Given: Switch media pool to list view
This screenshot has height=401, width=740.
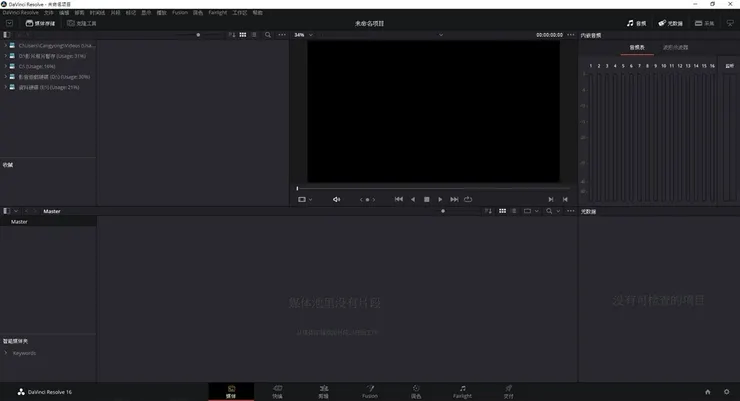Looking at the screenshot, I should point(514,211).
